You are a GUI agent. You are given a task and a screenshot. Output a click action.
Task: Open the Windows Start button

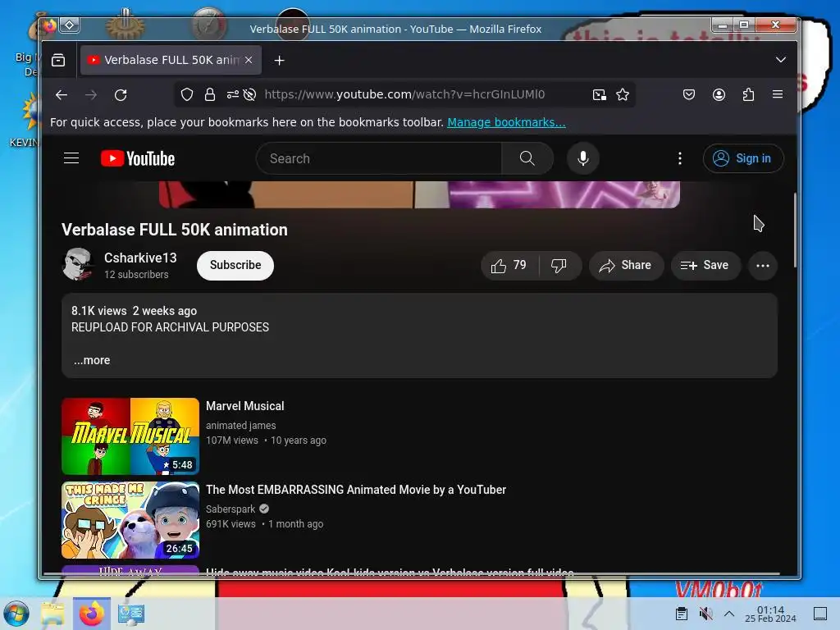(16, 614)
